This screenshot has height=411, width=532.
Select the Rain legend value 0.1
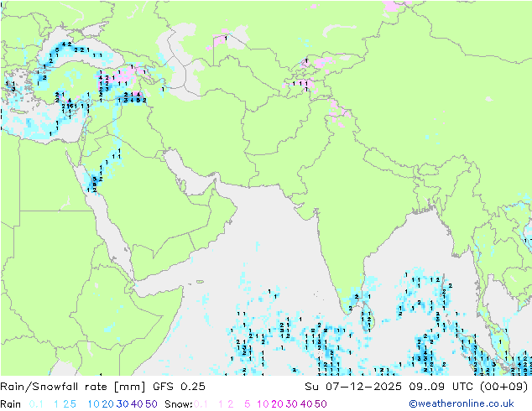point(36,404)
